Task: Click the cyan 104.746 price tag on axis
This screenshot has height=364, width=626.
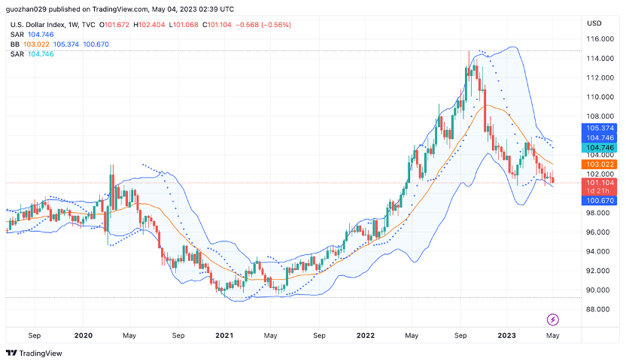Action: pos(599,147)
